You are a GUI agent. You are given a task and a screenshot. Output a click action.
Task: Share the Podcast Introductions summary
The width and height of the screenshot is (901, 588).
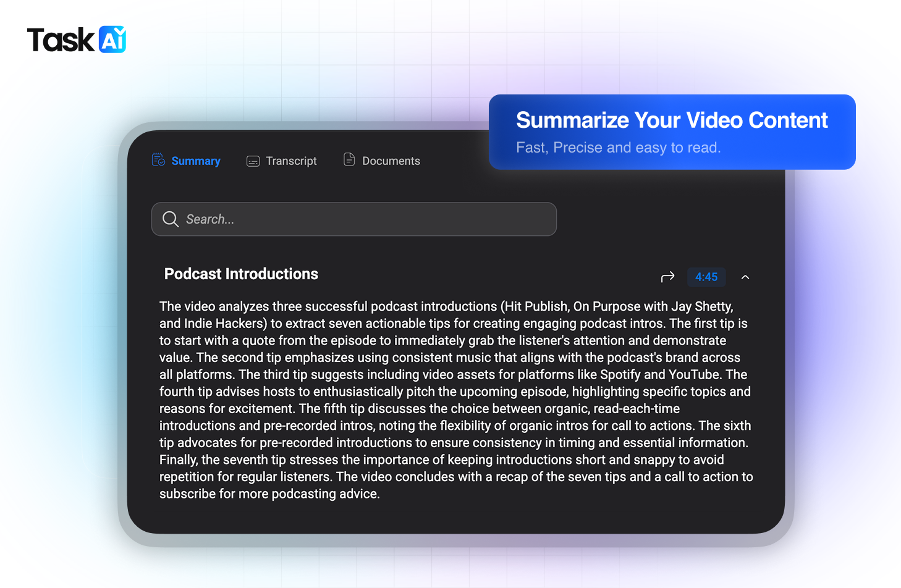[667, 277]
